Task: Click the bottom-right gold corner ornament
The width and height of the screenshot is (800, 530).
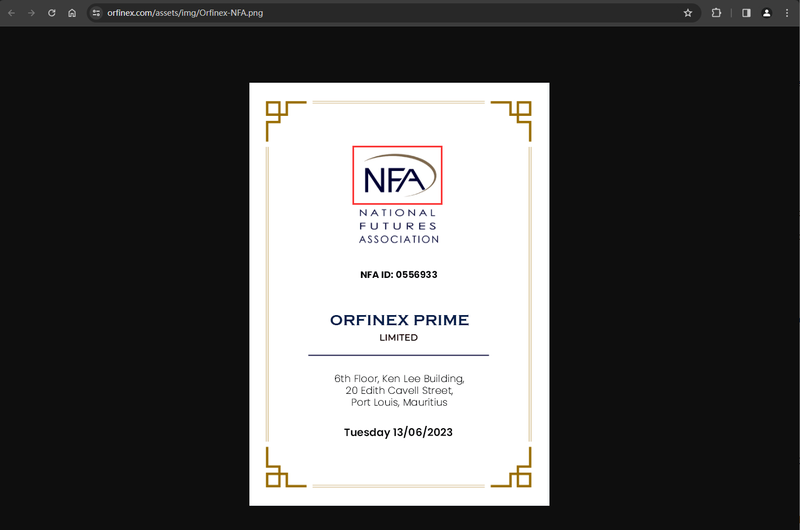Action: pyautogui.click(x=512, y=468)
